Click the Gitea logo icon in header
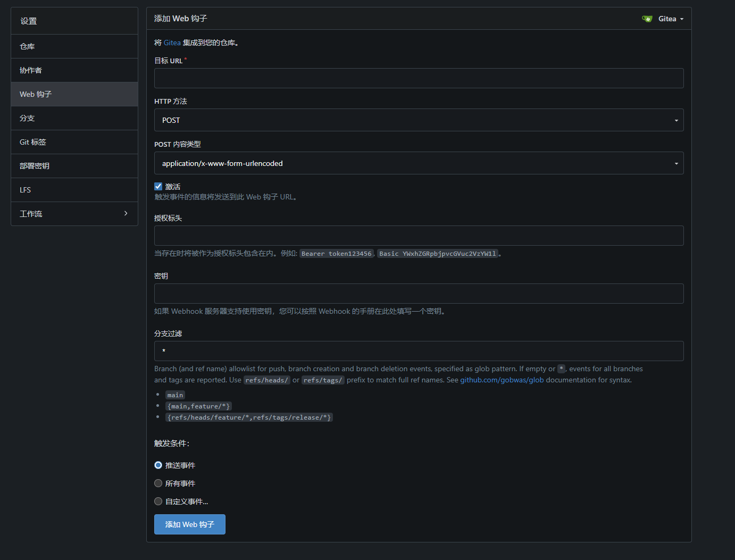Viewport: 735px width, 560px height. [x=647, y=19]
